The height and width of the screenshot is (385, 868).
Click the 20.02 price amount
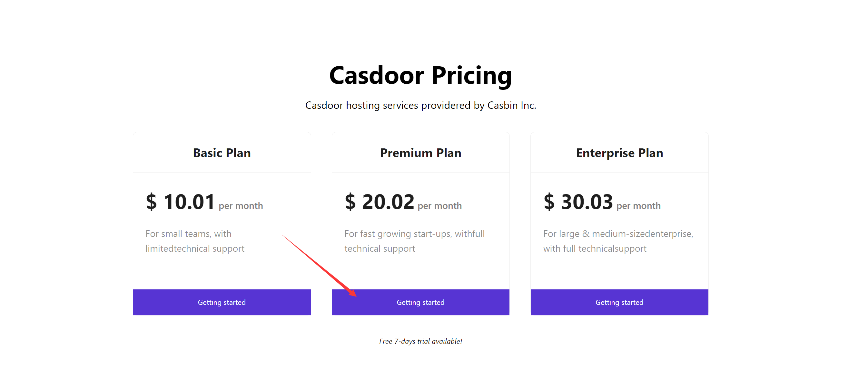tap(388, 202)
